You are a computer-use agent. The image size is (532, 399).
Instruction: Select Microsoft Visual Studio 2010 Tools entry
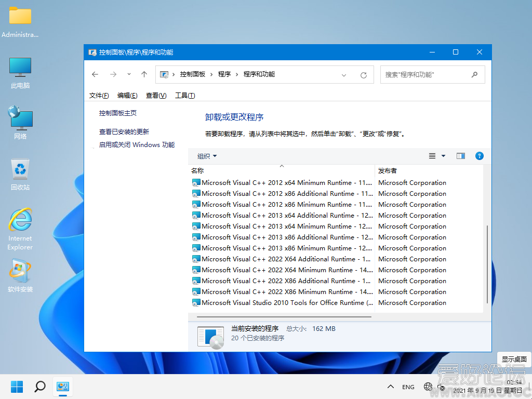tap(287, 303)
